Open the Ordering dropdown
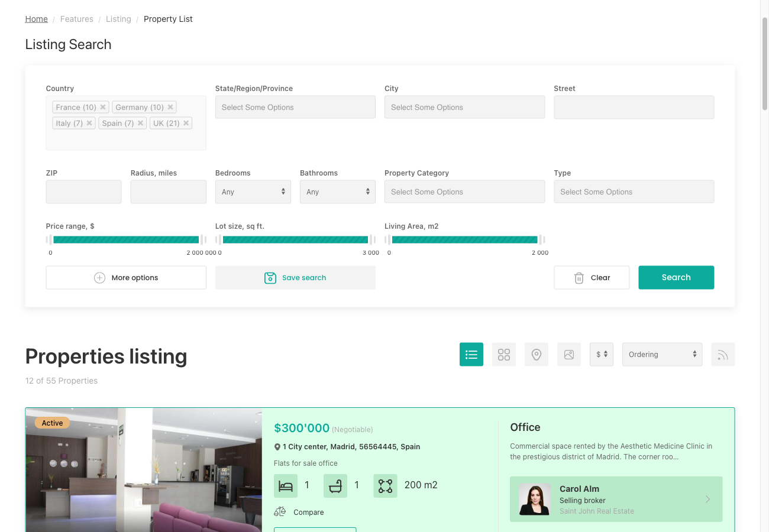Image resolution: width=769 pixels, height=532 pixels. coord(662,354)
